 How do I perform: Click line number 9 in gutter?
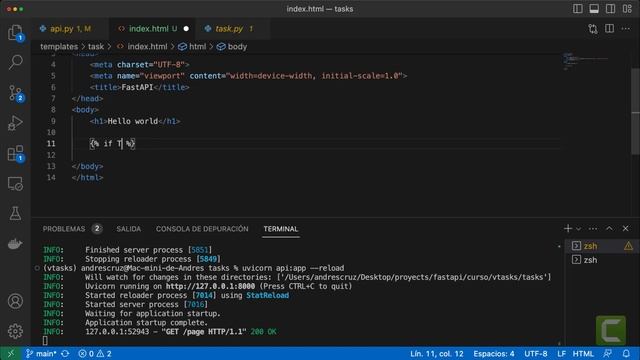(53, 121)
